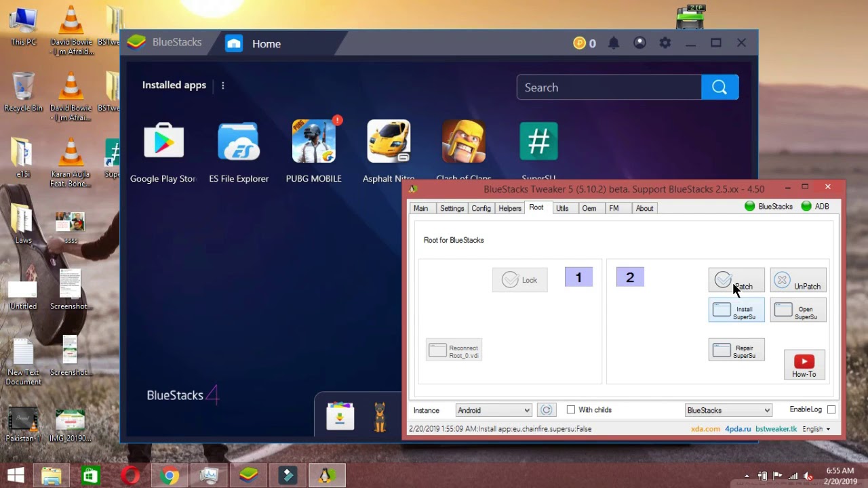Viewport: 868px width, 488px height.
Task: Click the BlueStacks search magnifier button
Action: click(719, 87)
